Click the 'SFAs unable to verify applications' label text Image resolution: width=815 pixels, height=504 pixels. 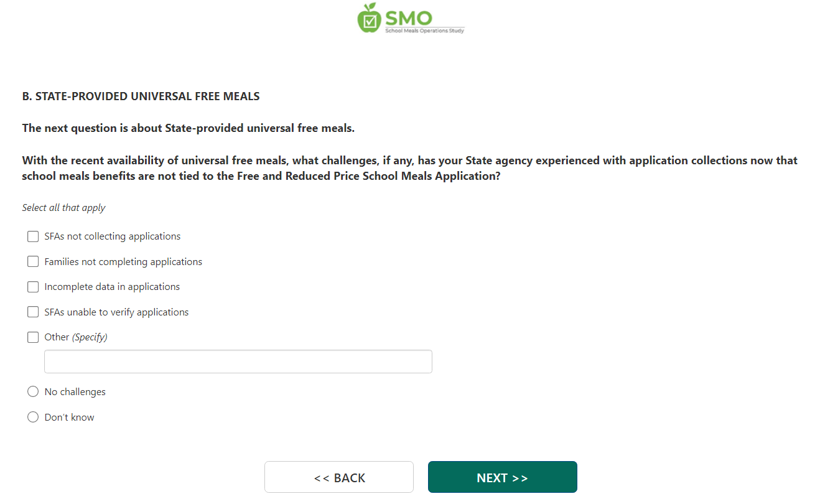coord(116,312)
